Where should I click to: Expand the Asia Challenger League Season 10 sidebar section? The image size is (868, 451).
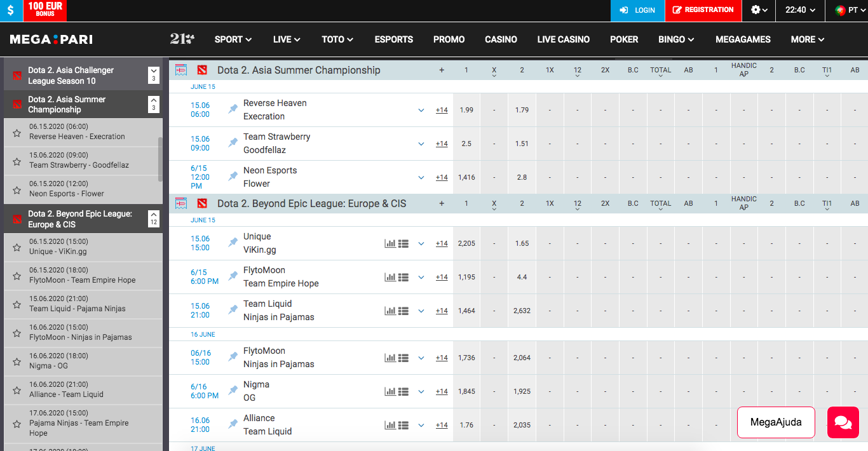coord(153,75)
